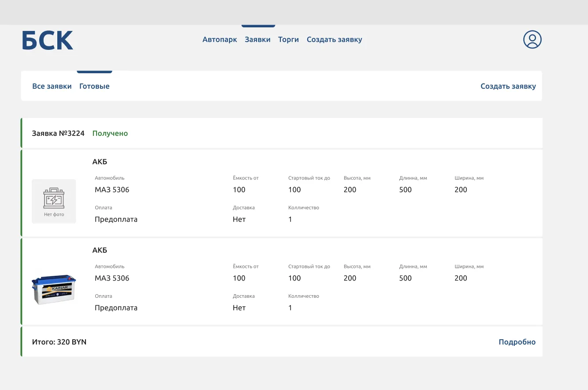Image resolution: width=588 pixels, height=390 pixels.
Task: Select АКБ title beside the Kainar battery
Action: pos(100,250)
